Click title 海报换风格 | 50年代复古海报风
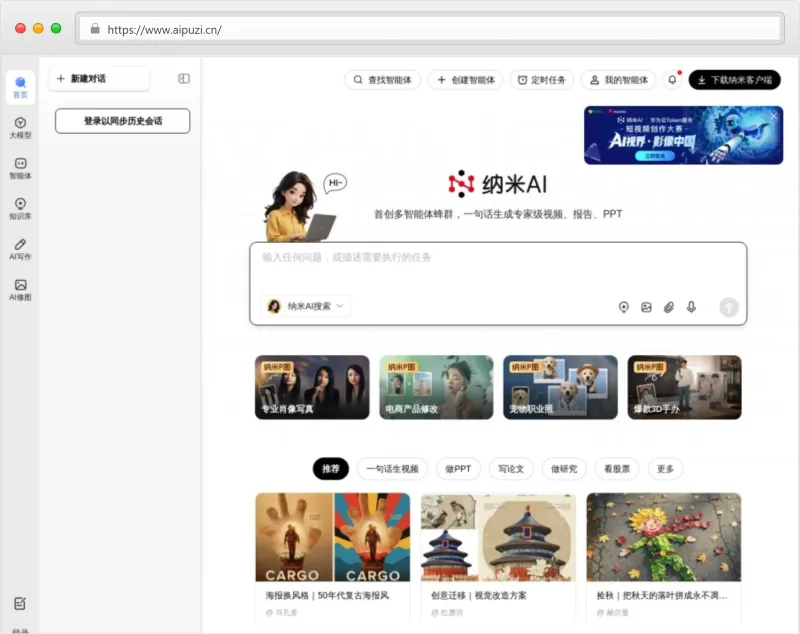The image size is (800, 634). (327, 595)
